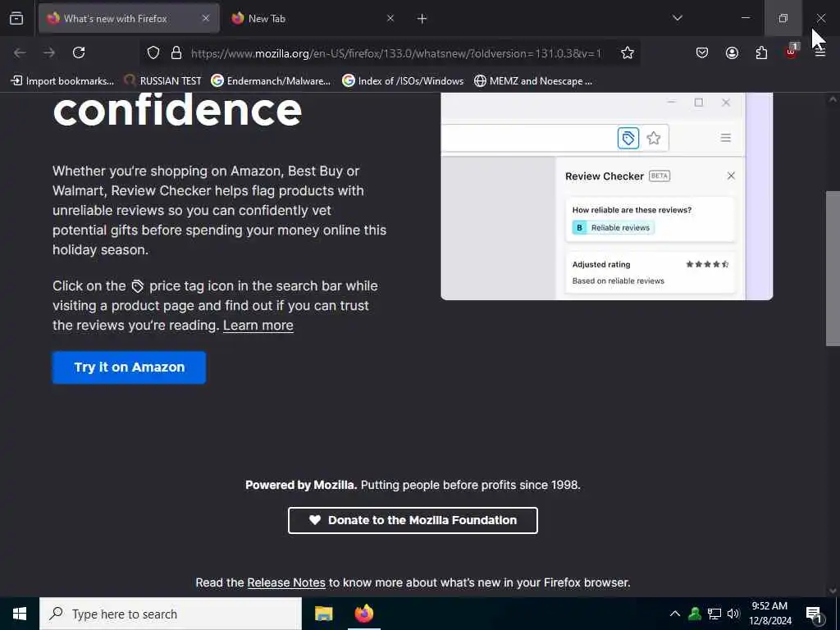
Task: Open volume speaker tray icon
Action: click(733, 614)
